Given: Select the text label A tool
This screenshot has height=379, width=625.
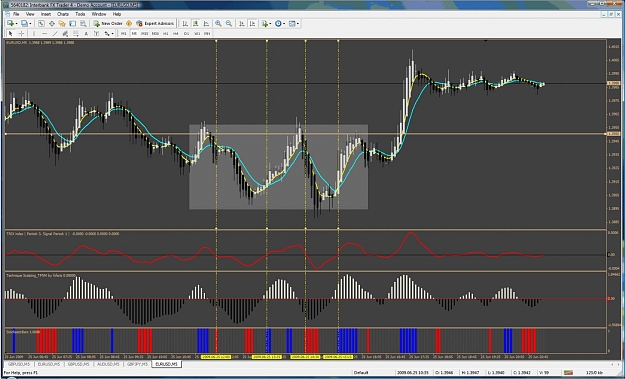Looking at the screenshot, I should (x=86, y=34).
